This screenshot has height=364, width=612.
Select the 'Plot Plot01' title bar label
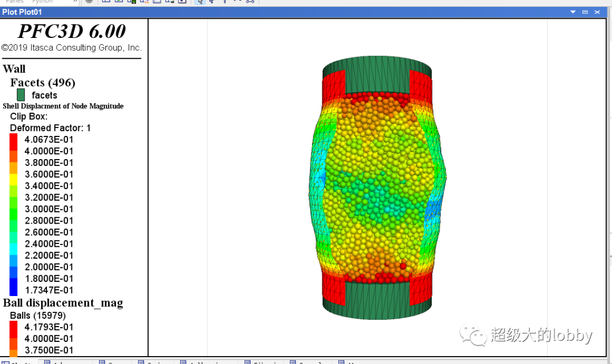22,12
